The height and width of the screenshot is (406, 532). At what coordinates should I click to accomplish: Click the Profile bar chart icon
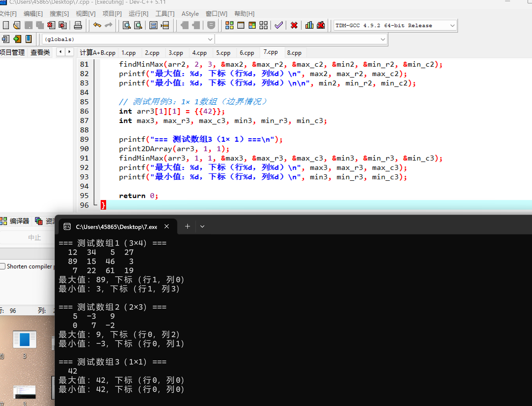pos(309,25)
